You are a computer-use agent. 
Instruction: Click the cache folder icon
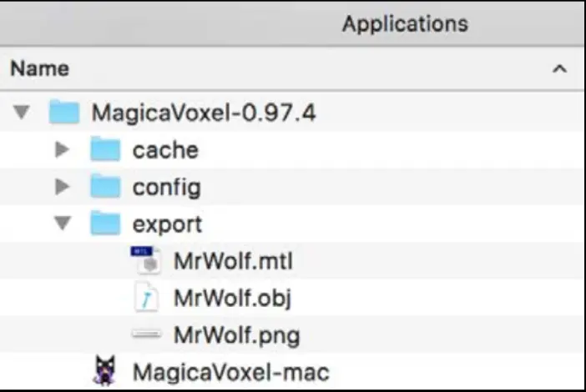point(105,150)
